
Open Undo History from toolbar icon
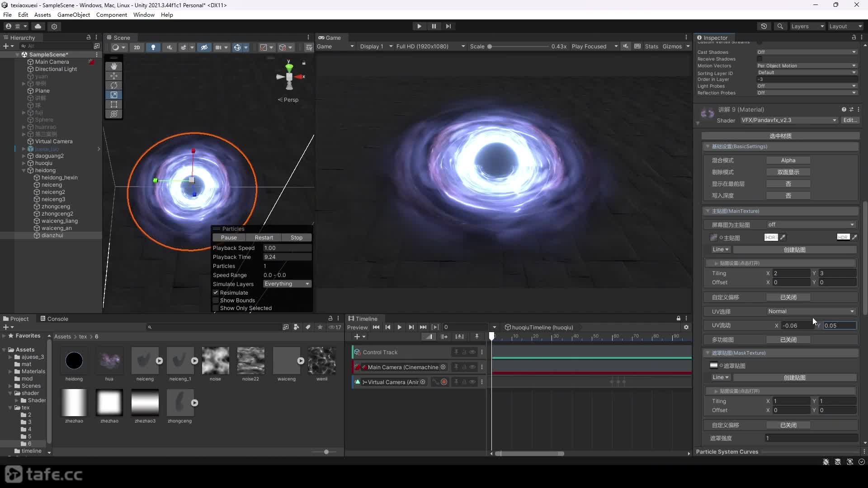click(x=764, y=26)
